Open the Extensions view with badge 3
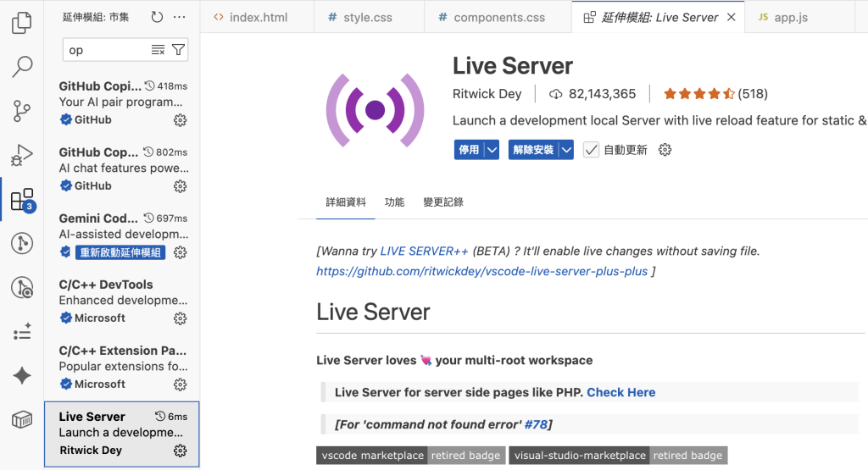This screenshot has height=470, width=868. point(23,200)
